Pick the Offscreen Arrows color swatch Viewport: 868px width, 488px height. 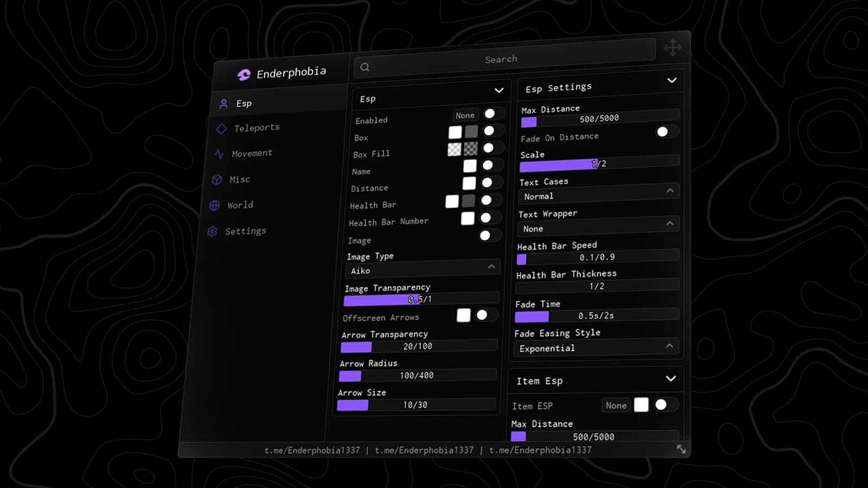(x=464, y=315)
